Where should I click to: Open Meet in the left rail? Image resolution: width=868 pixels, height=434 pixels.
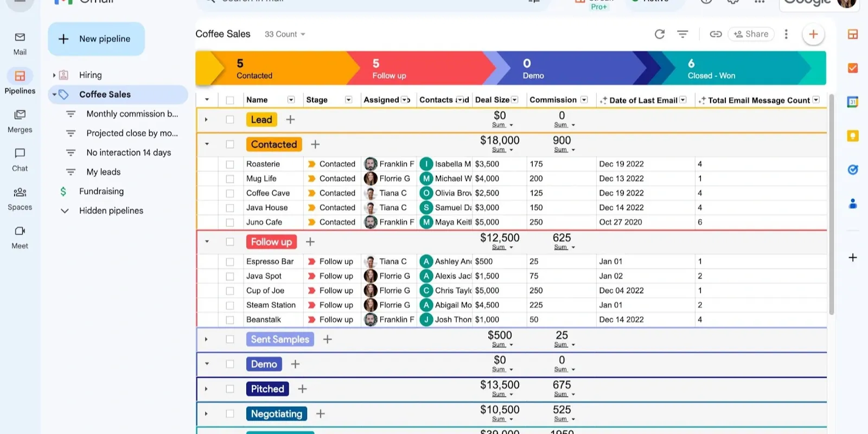(x=20, y=237)
